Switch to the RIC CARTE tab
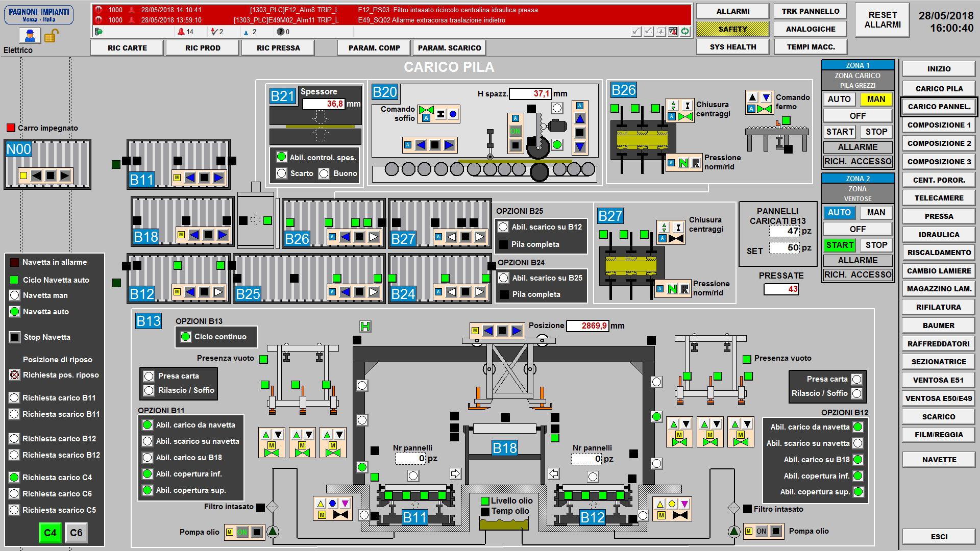 (x=127, y=48)
